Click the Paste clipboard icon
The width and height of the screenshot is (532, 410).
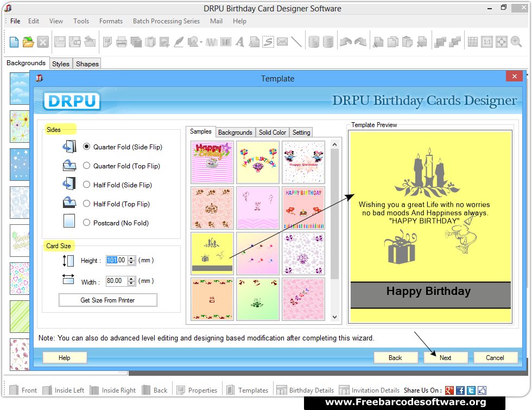coord(407,42)
